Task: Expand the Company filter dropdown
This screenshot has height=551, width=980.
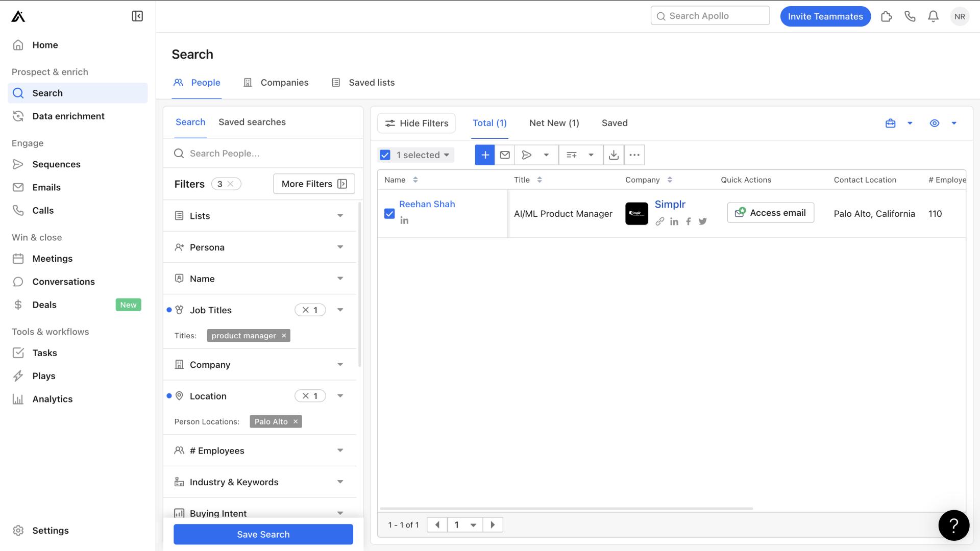Action: click(x=341, y=364)
